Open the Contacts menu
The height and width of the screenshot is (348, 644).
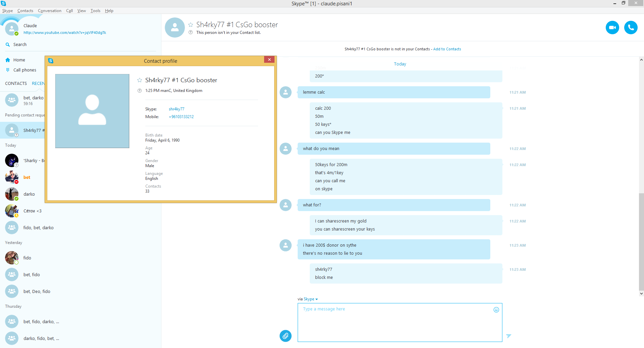coord(25,11)
